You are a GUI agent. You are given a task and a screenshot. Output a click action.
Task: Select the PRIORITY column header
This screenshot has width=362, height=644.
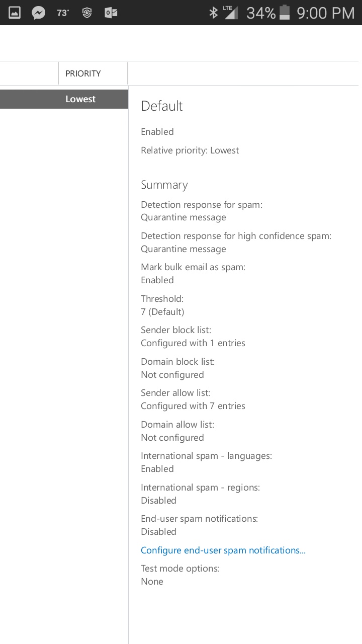coord(82,73)
